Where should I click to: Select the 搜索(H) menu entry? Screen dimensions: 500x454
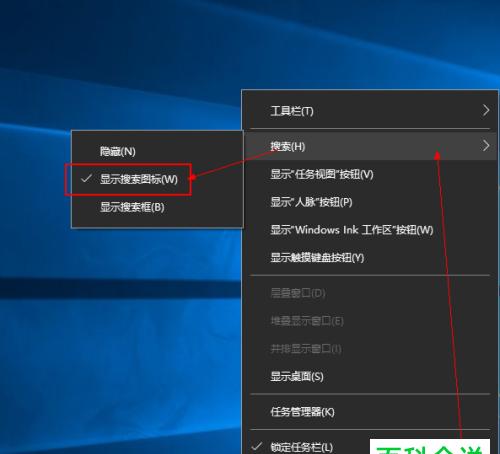click(371, 146)
